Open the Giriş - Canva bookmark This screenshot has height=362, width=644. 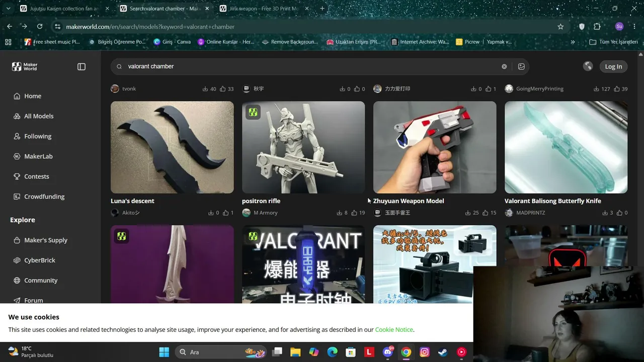[x=172, y=42]
